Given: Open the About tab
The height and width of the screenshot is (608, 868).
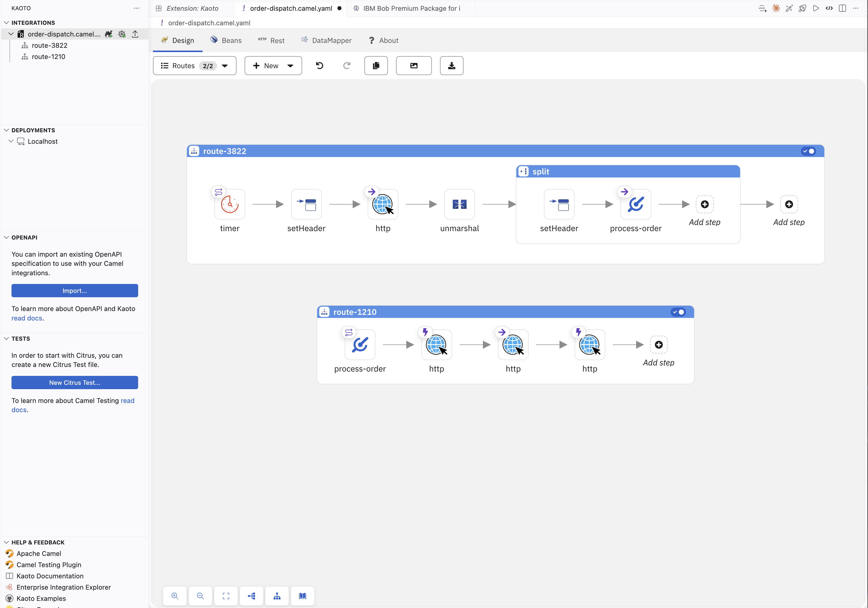Looking at the screenshot, I should pos(383,40).
